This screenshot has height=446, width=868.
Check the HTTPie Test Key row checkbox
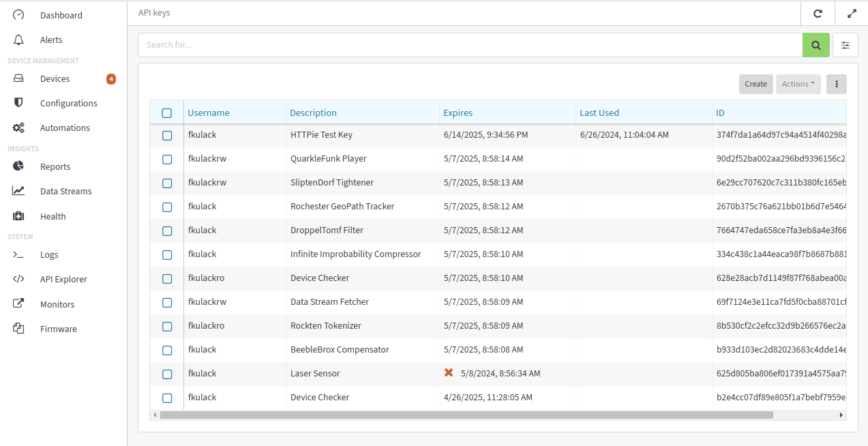tap(167, 135)
